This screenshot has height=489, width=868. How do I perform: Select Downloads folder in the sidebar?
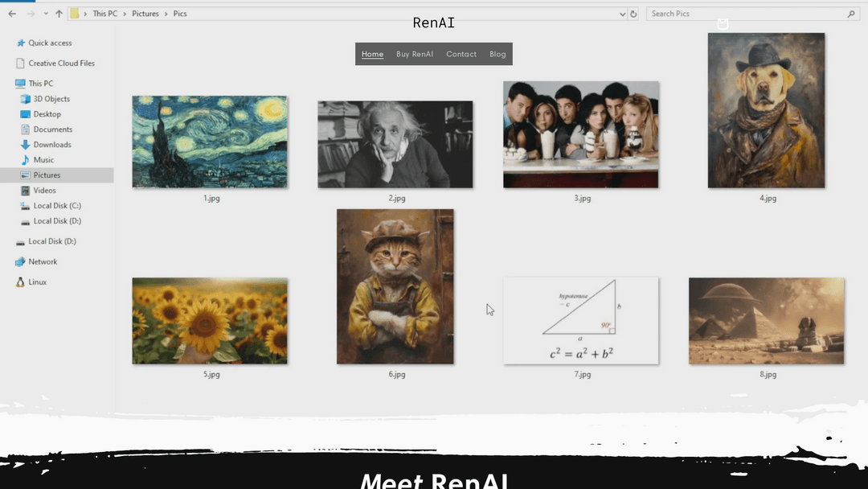52,145
